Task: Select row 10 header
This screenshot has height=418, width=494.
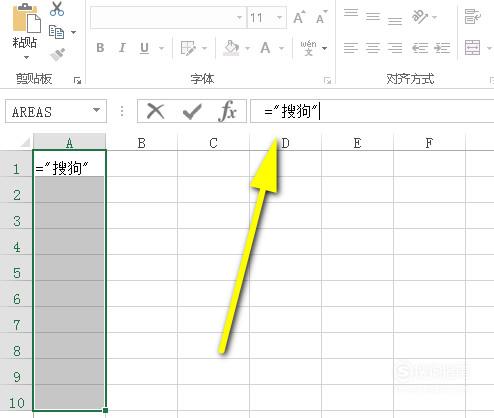Action: pos(16,397)
